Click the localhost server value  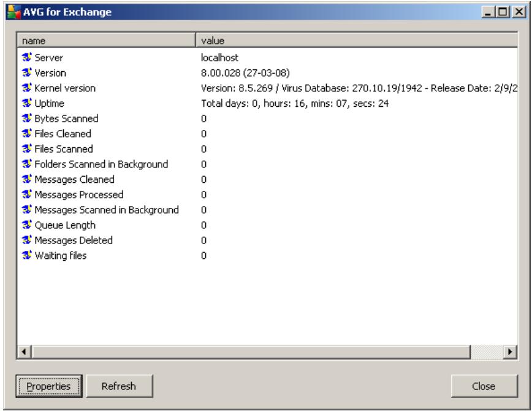point(219,58)
